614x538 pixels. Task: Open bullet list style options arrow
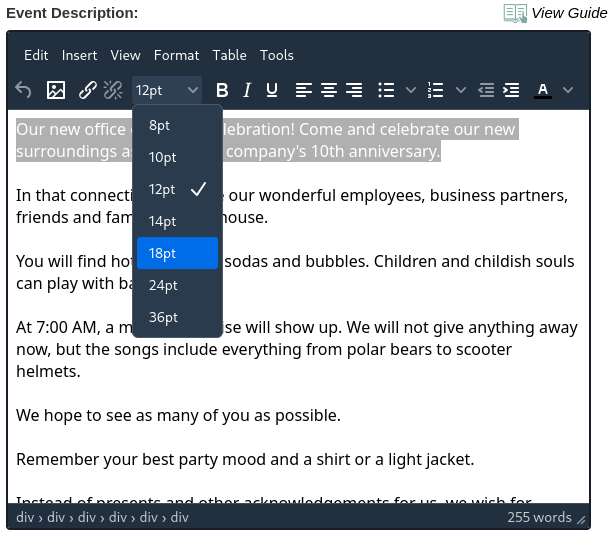pos(411,90)
